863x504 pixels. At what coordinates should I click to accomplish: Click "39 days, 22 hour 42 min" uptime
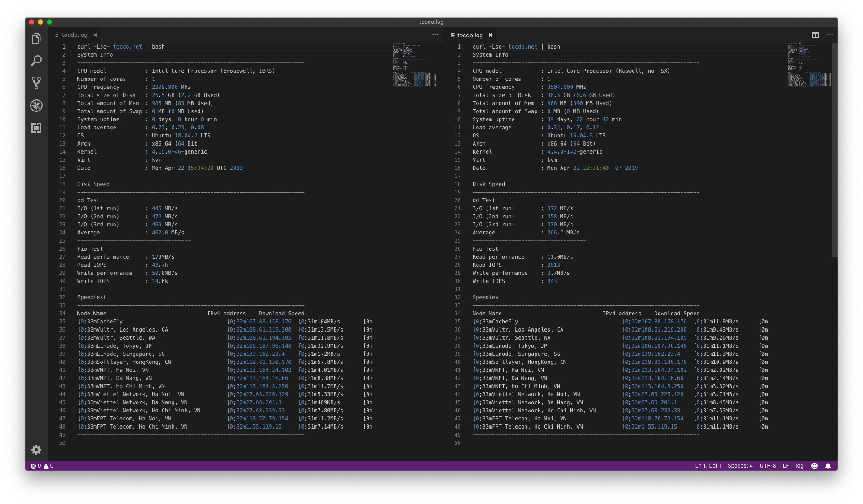click(x=584, y=119)
